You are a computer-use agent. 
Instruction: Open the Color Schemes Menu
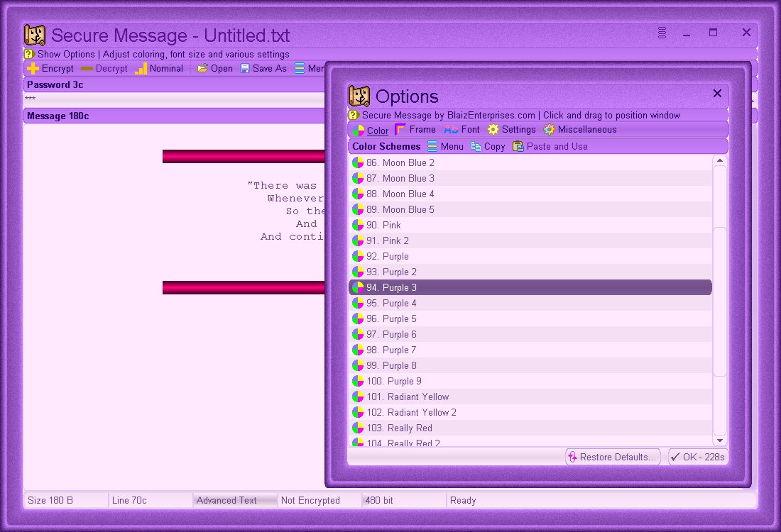[445, 147]
